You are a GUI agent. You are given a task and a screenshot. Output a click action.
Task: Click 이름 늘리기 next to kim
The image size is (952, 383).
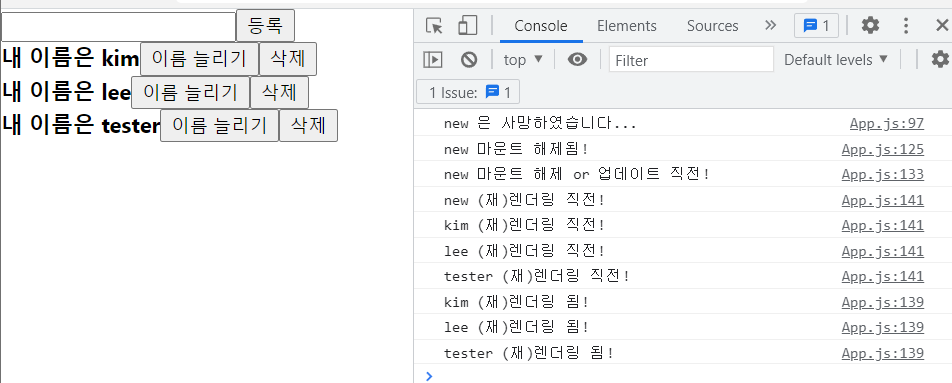click(199, 59)
